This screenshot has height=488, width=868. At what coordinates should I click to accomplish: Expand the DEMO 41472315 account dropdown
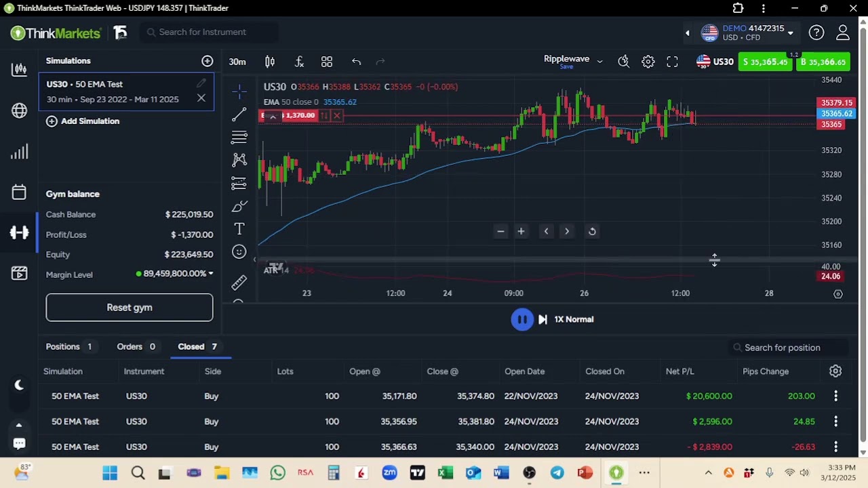pos(790,33)
